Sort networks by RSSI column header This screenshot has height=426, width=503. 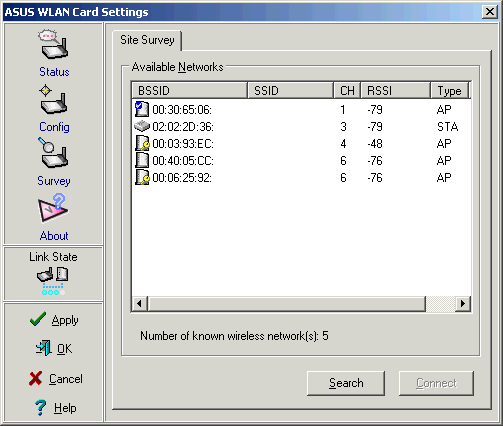point(396,91)
